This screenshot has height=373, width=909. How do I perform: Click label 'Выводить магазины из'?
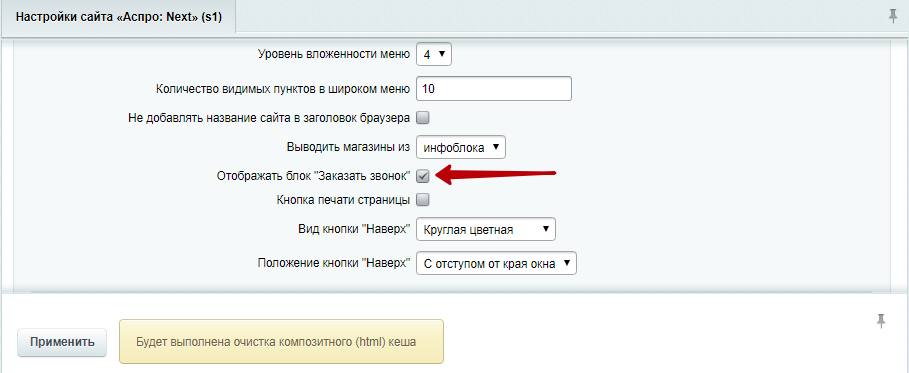coord(348,147)
